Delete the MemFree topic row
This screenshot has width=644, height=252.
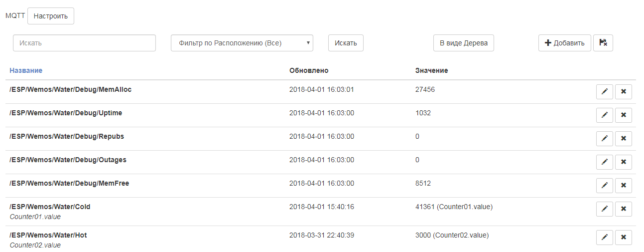pos(623,186)
